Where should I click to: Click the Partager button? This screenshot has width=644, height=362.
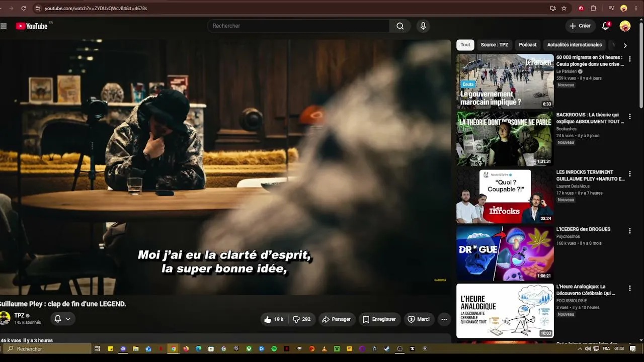[x=337, y=319]
